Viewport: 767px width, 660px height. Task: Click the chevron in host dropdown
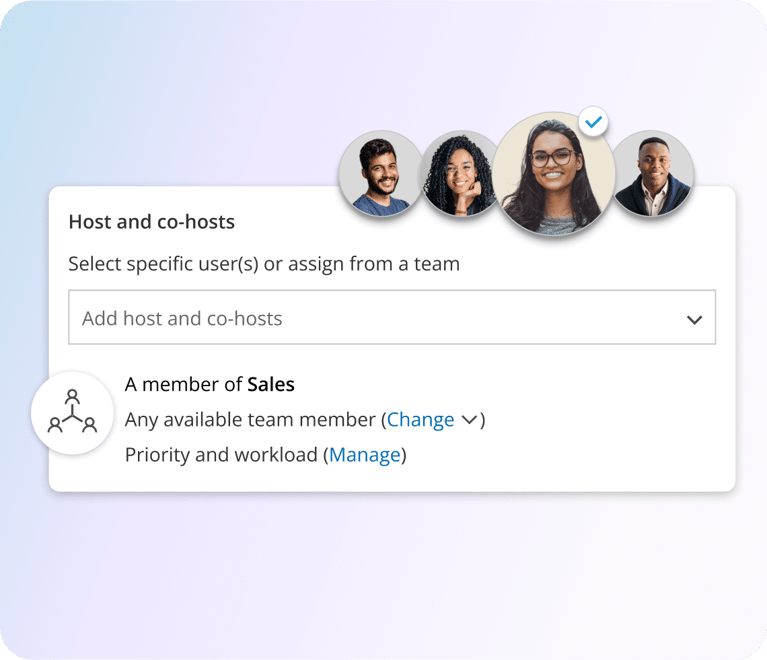click(695, 319)
